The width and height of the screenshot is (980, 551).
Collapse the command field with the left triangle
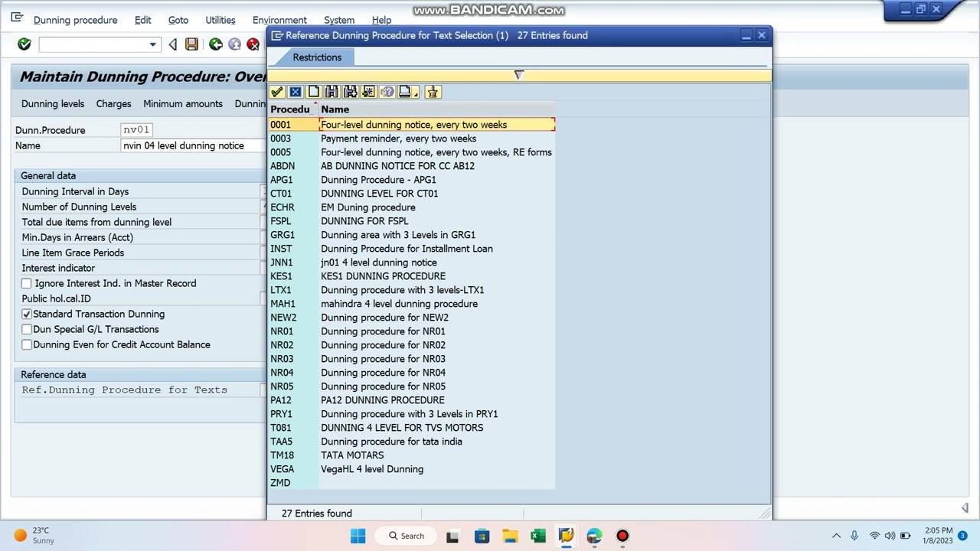173,44
